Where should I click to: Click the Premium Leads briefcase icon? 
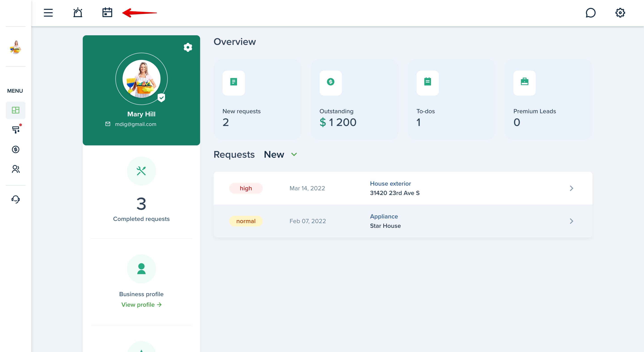pos(525,82)
